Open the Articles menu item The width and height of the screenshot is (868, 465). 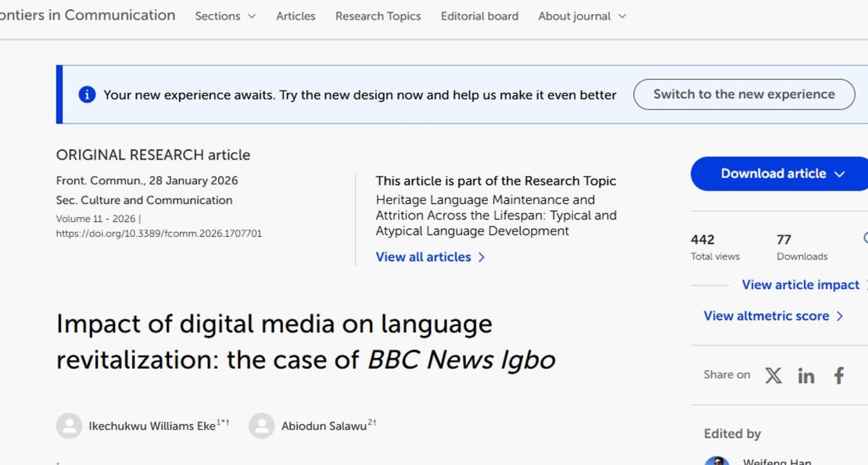coord(296,16)
